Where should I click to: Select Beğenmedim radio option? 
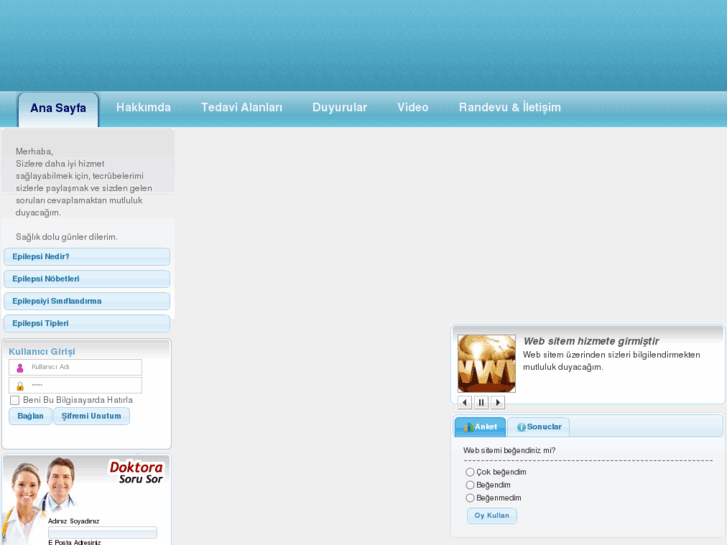470,498
